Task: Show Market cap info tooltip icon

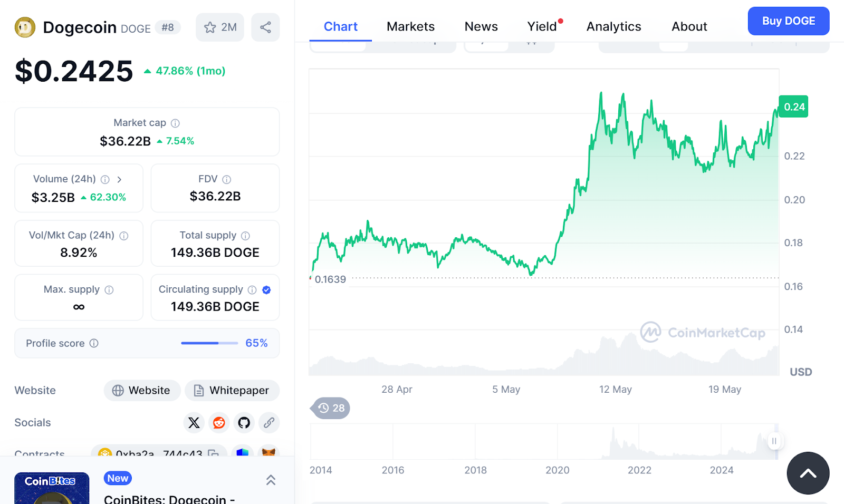Action: pyautogui.click(x=175, y=123)
